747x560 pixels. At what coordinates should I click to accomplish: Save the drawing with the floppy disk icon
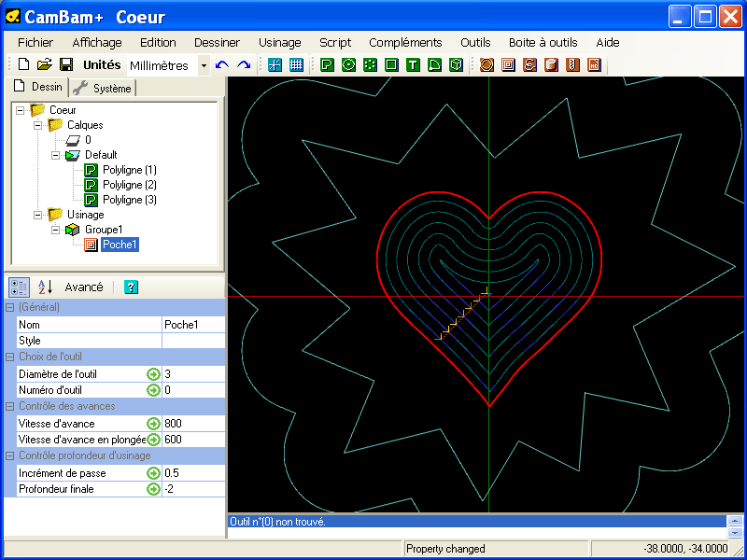click(65, 64)
